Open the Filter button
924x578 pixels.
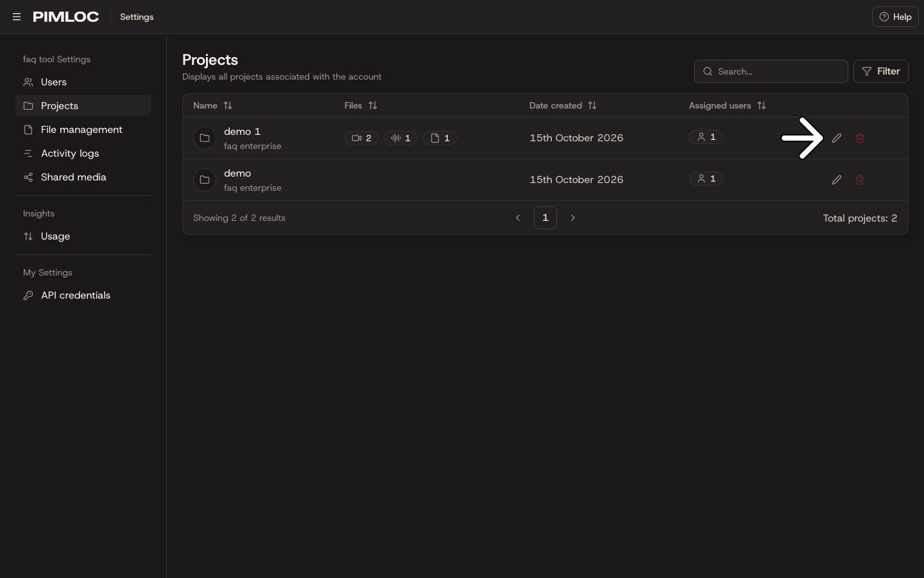[880, 71]
